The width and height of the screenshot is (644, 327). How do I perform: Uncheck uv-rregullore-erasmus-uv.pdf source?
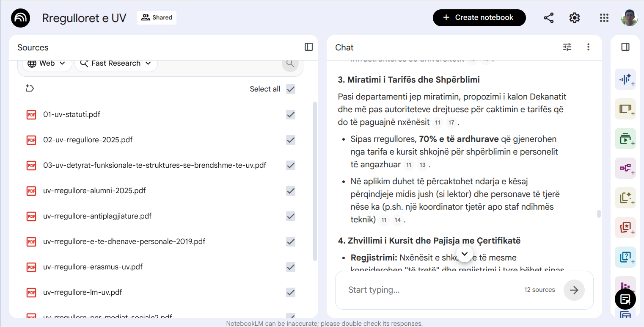[x=291, y=267]
